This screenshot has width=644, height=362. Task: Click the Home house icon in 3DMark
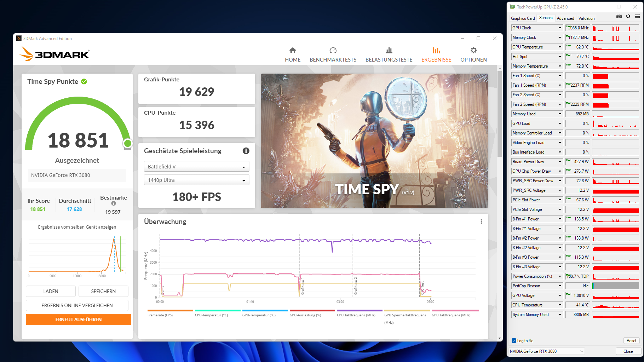click(293, 50)
